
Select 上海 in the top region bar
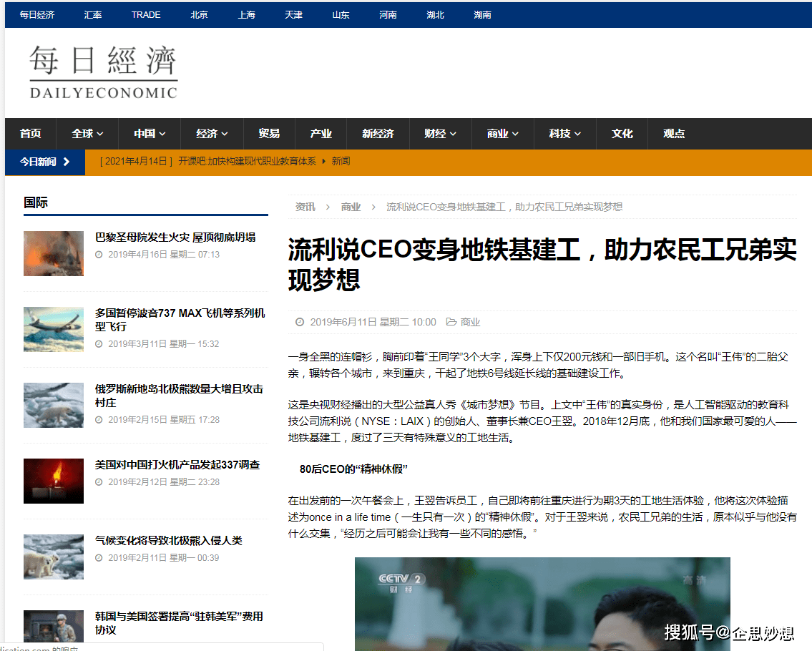tap(247, 15)
